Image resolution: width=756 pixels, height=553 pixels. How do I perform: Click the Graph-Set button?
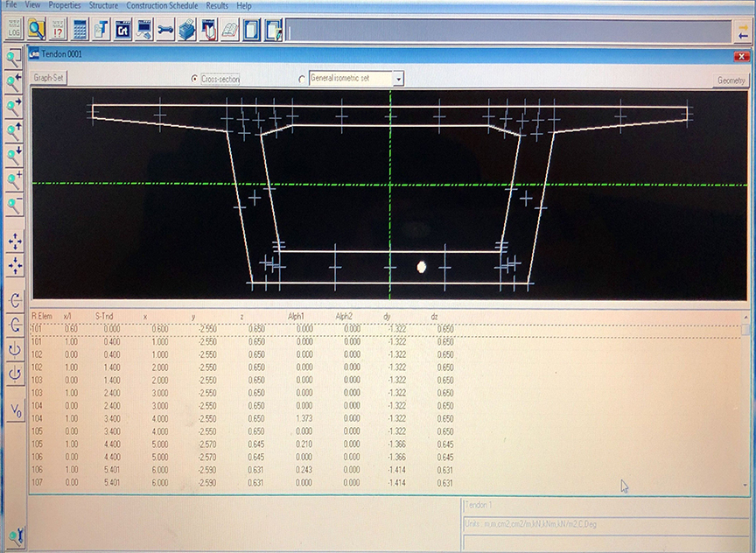coord(49,78)
